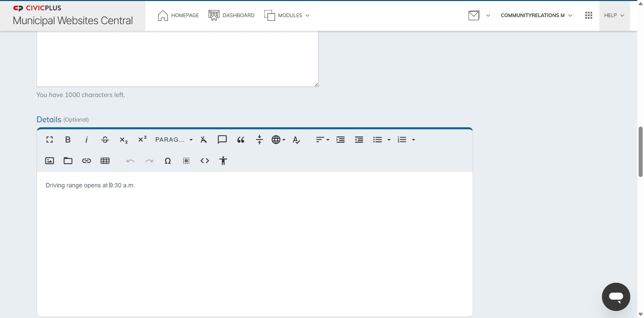644x318 pixels.
Task: Insert a comment callout
Action: [222, 140]
